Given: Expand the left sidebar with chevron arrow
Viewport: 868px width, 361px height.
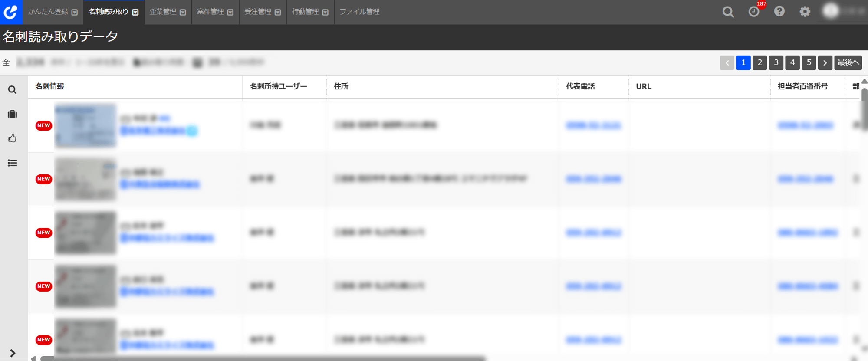Looking at the screenshot, I should [12, 353].
